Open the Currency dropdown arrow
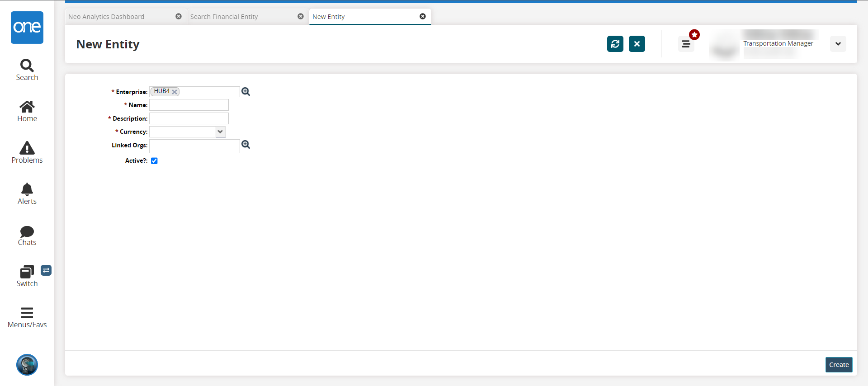 coord(220,132)
